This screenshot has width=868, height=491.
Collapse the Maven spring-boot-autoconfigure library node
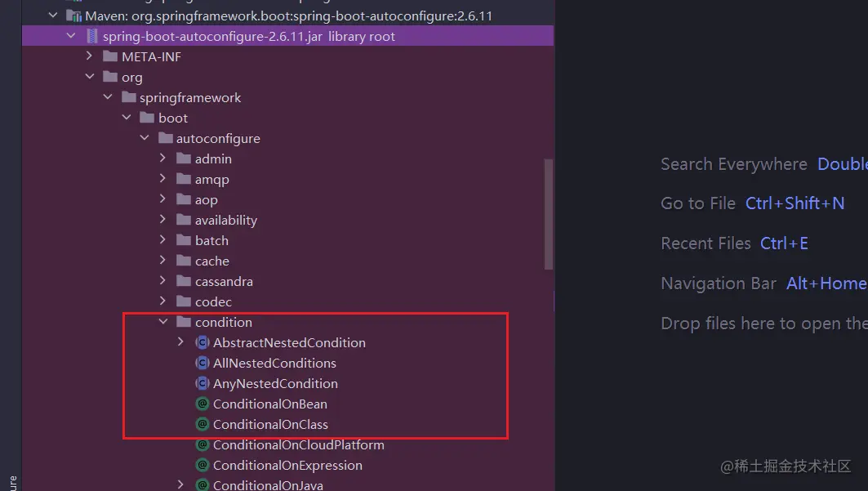point(53,16)
